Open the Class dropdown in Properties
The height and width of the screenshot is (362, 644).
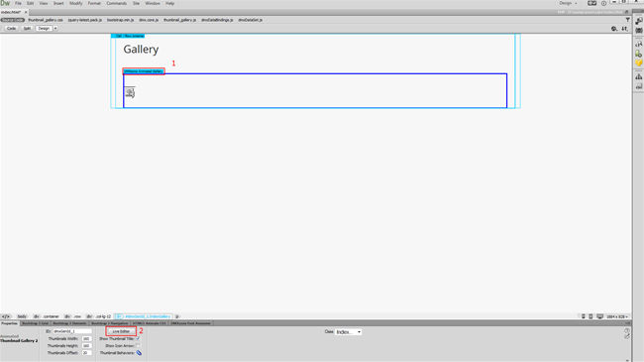coord(349,332)
